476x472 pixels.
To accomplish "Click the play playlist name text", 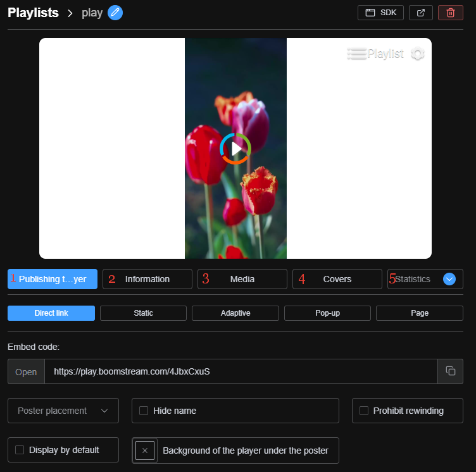I will [x=92, y=13].
